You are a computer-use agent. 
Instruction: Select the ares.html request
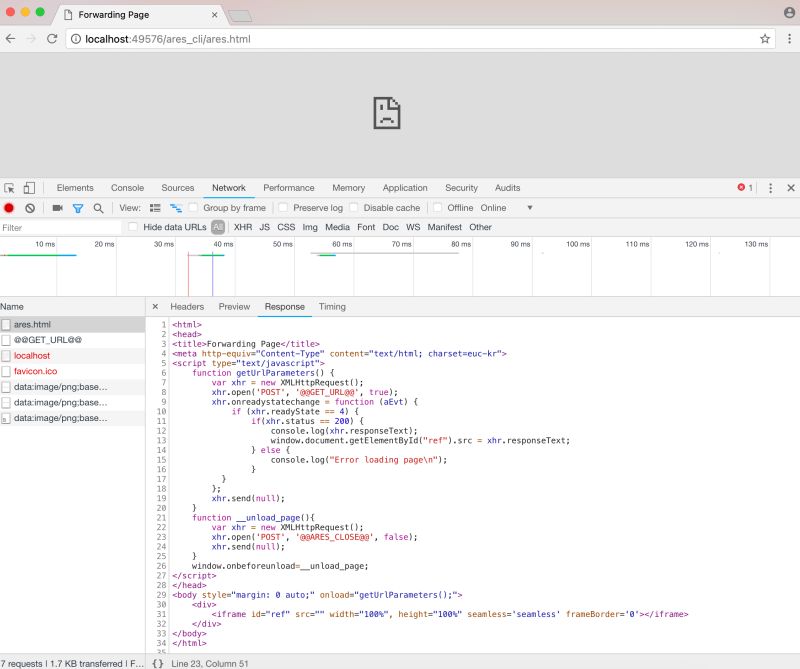(x=72, y=325)
